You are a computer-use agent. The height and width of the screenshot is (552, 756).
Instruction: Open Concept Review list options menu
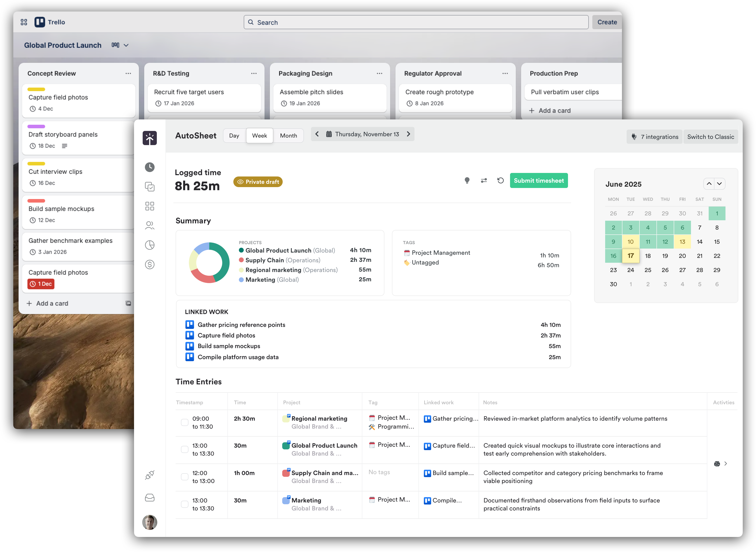pyautogui.click(x=128, y=73)
